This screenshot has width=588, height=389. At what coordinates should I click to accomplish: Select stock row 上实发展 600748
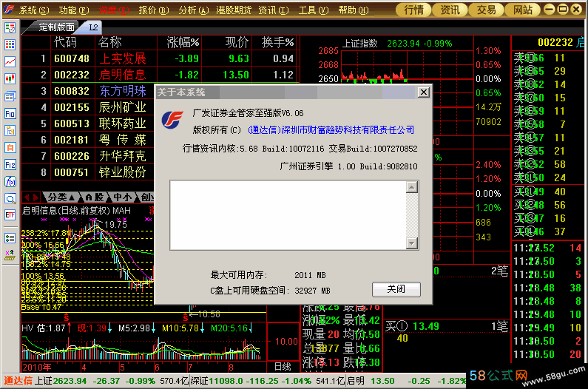click(x=160, y=58)
